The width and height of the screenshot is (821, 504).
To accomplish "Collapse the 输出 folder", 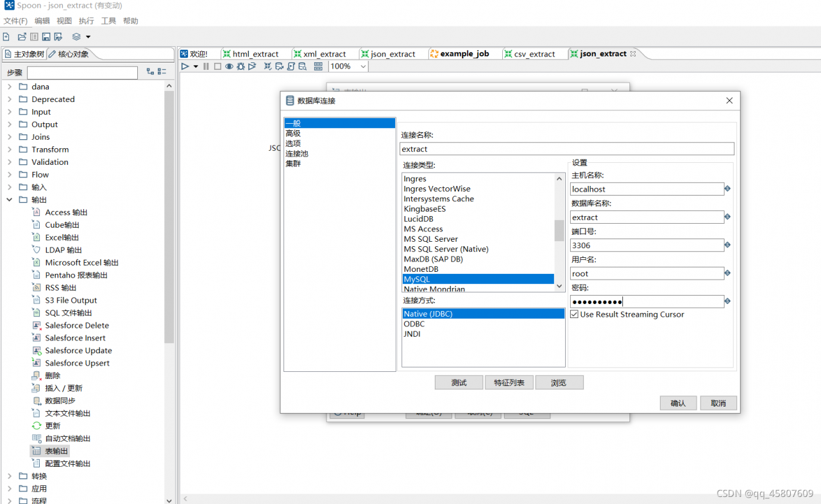I will pos(10,200).
